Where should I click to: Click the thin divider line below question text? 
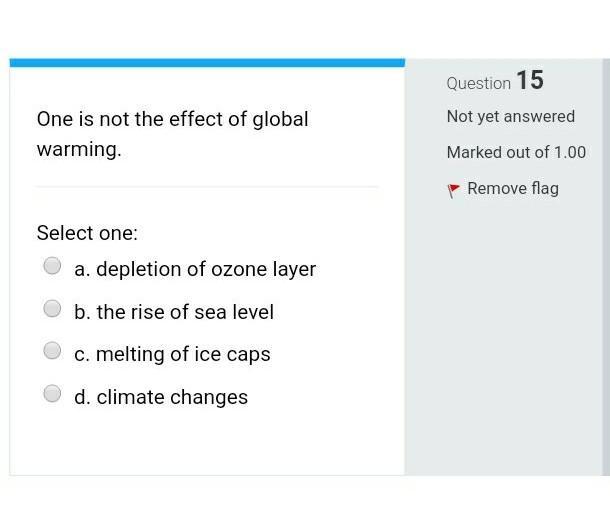pos(207,186)
